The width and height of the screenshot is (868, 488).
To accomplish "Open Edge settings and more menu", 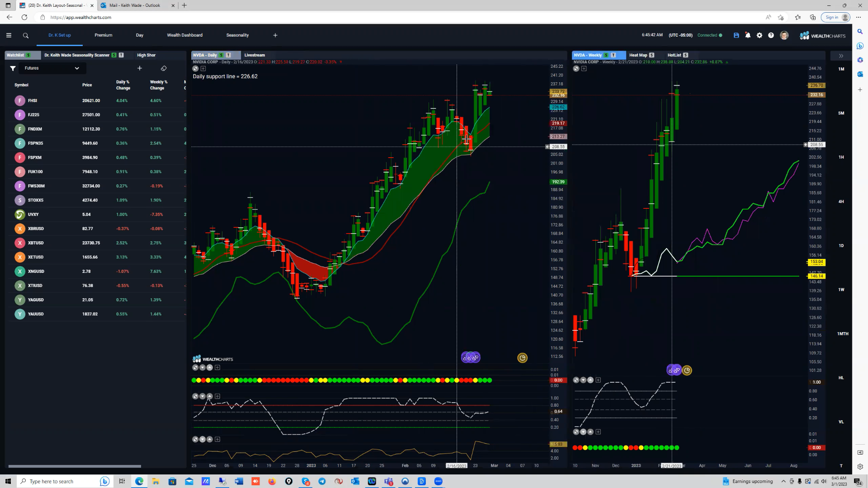I will [x=858, y=17].
